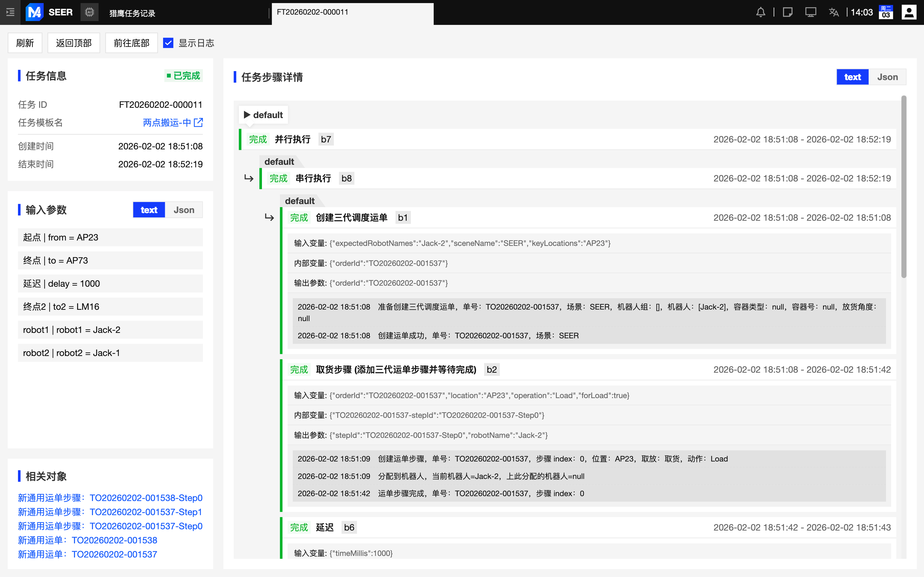Screen dimensions: 924x577
Task: Open external link icon next to 两点搬运-中
Action: [198, 122]
